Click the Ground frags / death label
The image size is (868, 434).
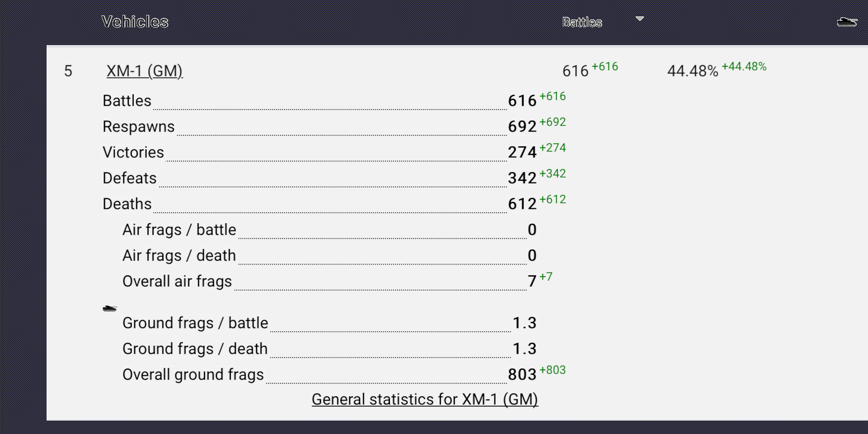[x=195, y=349]
